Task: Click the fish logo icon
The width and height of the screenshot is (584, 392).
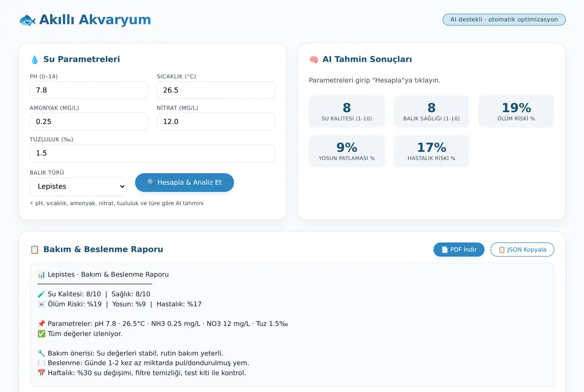Action: [x=27, y=20]
